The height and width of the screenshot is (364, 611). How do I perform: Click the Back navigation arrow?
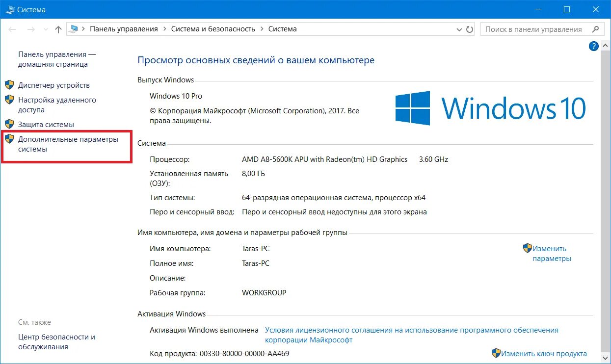[13, 29]
